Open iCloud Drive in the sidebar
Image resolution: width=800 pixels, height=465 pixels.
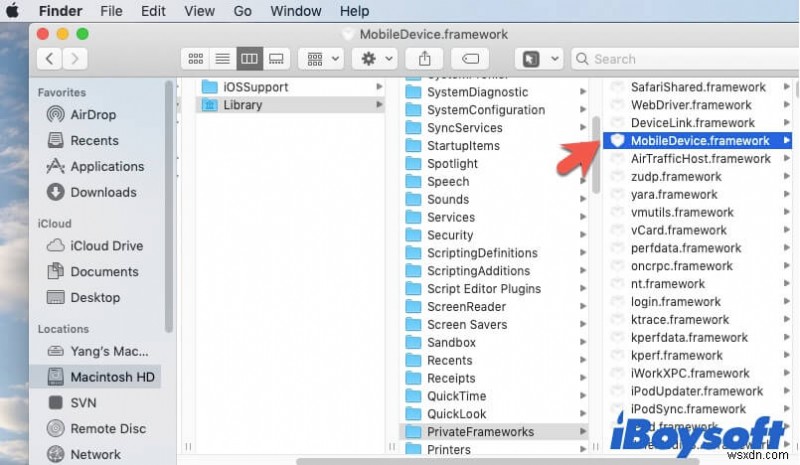(x=106, y=246)
